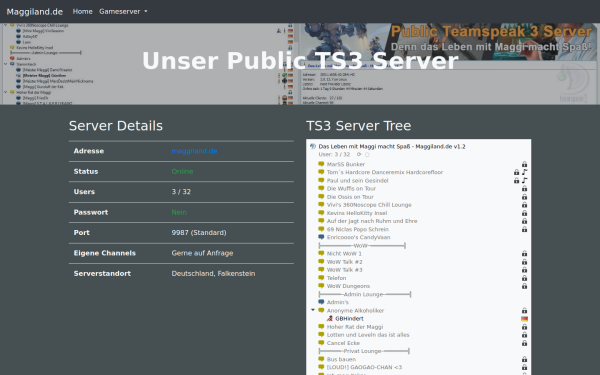
Task: Click the GBHindert user status icon
Action: pyautogui.click(x=329, y=318)
